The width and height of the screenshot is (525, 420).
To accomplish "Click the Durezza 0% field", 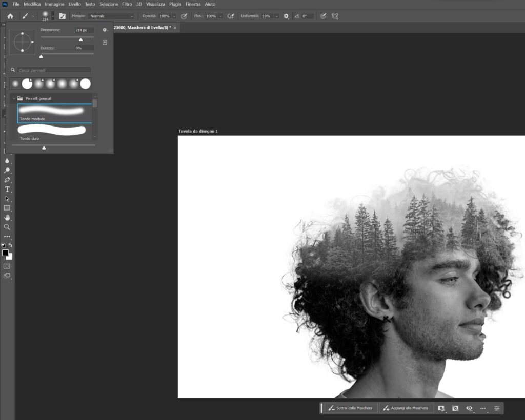I will coord(84,48).
